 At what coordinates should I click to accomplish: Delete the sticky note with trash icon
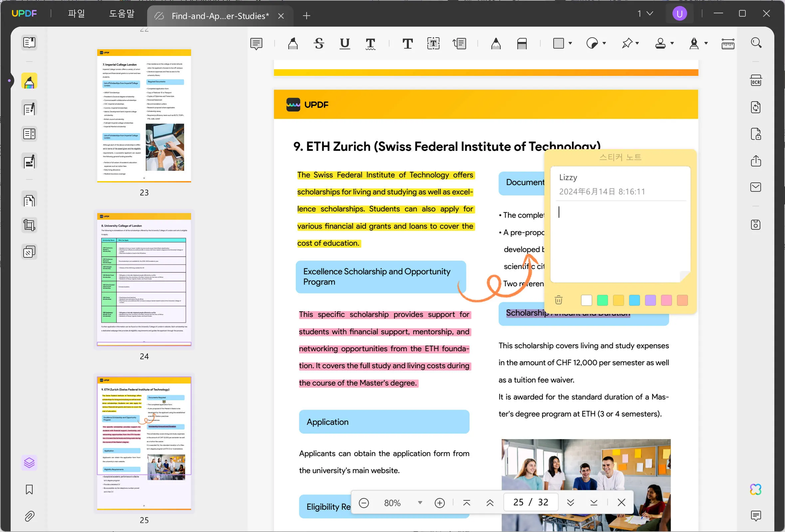click(559, 300)
